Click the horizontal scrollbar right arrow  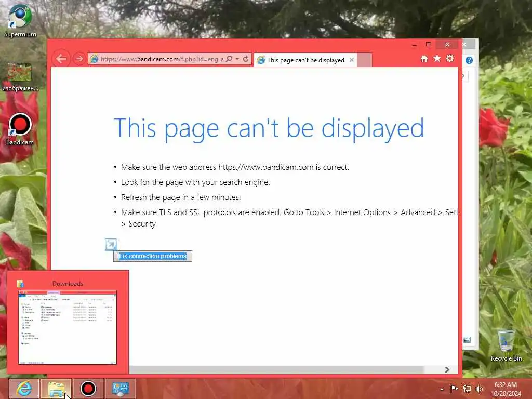pyautogui.click(x=447, y=369)
